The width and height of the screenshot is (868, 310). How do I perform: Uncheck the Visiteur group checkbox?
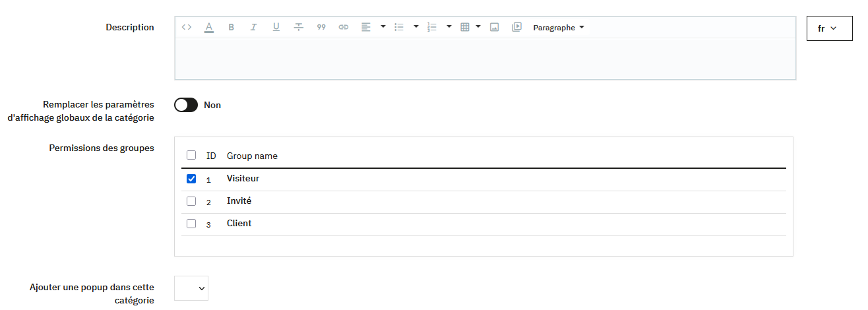(191, 179)
